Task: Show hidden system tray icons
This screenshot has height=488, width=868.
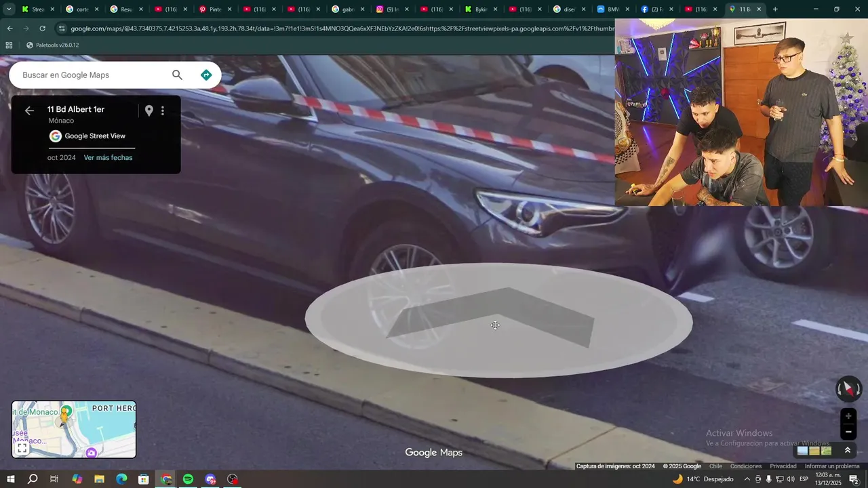Action: [x=747, y=479]
